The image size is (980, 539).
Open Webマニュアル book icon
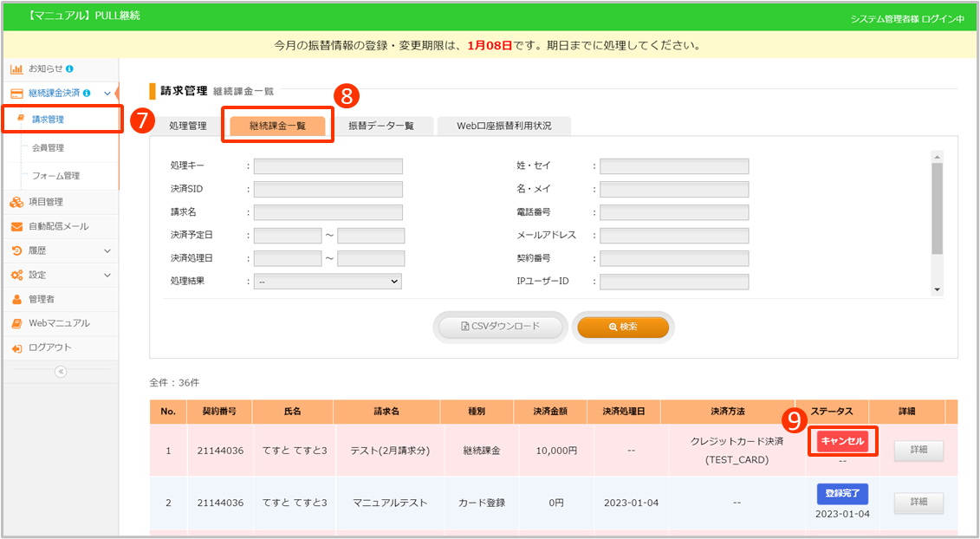pos(16,323)
